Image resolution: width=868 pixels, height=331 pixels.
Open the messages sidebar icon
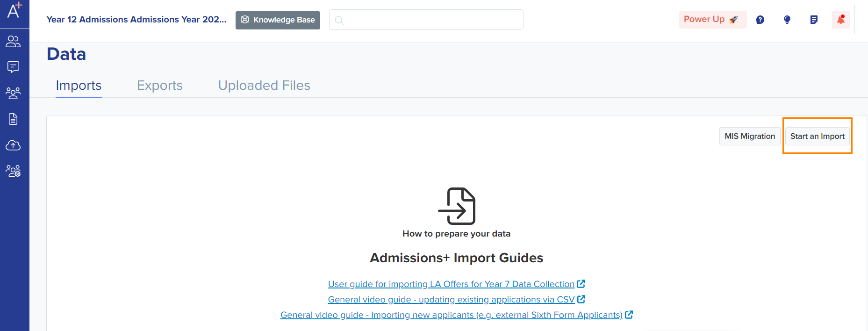click(13, 67)
